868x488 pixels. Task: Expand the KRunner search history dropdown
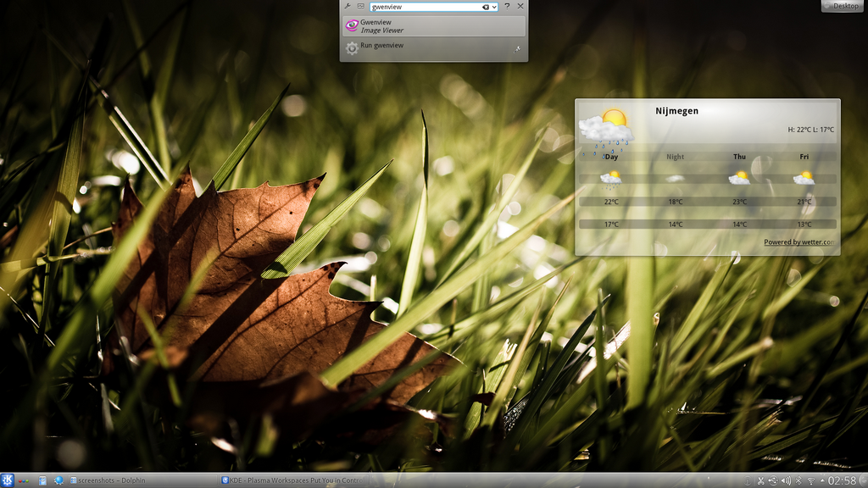tap(494, 7)
